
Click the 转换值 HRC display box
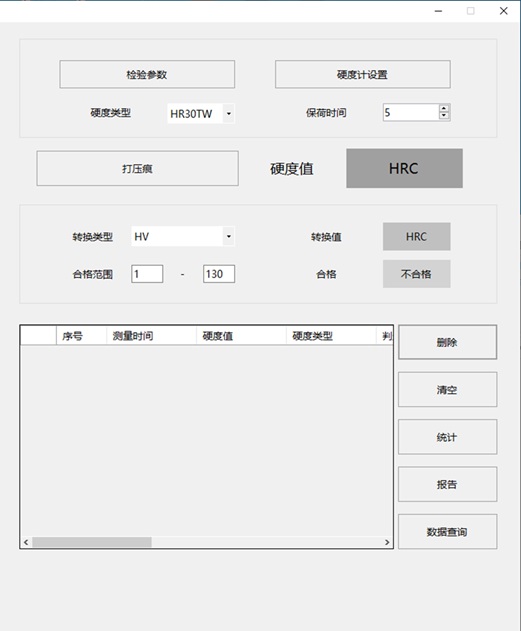(416, 237)
